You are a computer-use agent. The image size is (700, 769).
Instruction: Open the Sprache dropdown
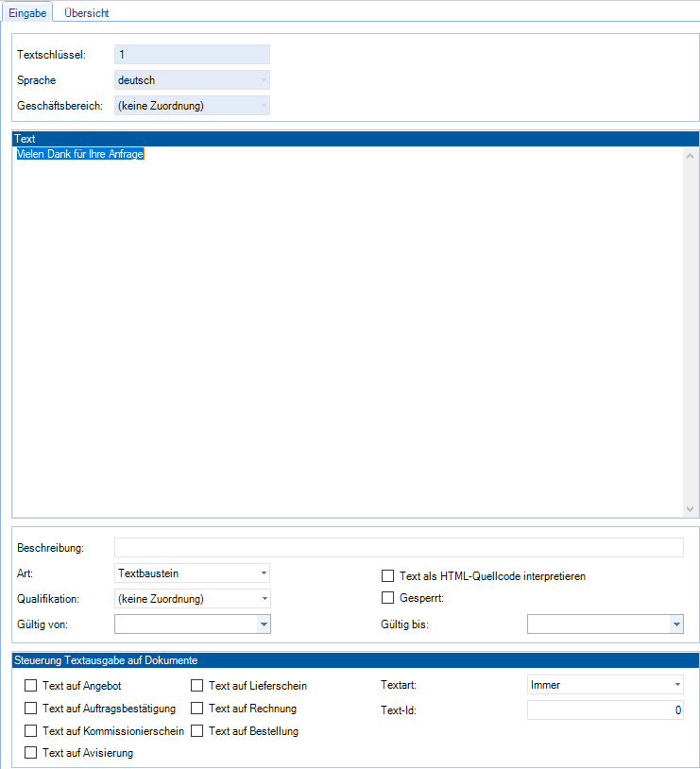191,80
